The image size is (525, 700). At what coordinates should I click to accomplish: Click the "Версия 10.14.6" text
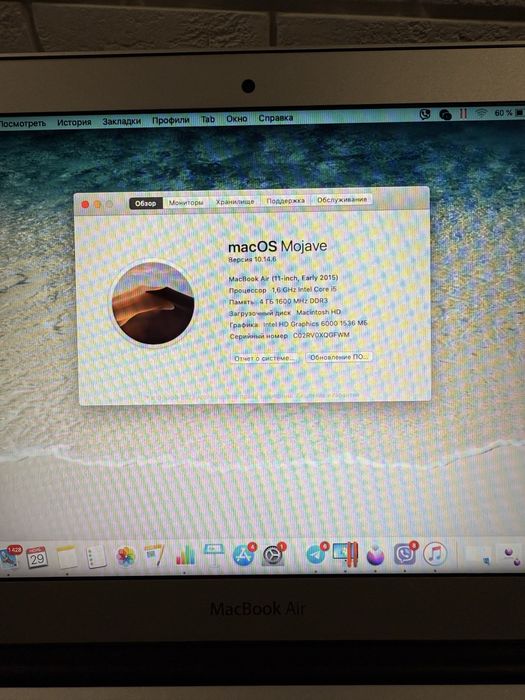(x=252, y=259)
